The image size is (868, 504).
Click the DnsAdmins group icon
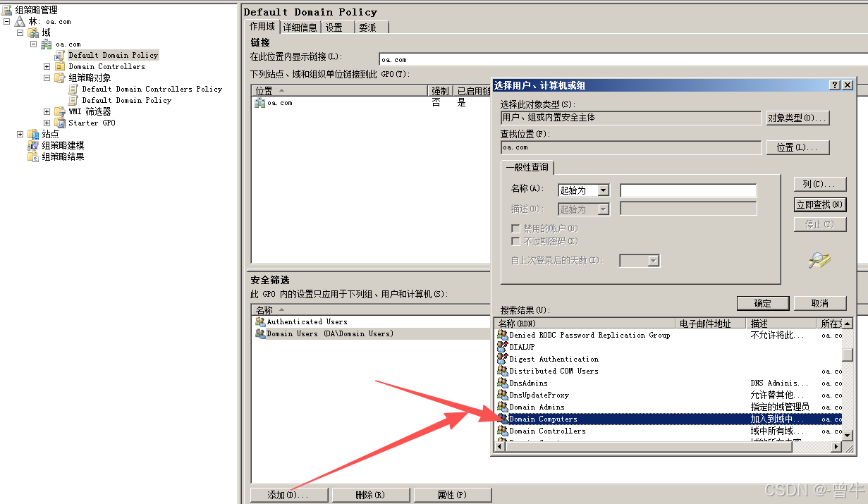tap(502, 383)
